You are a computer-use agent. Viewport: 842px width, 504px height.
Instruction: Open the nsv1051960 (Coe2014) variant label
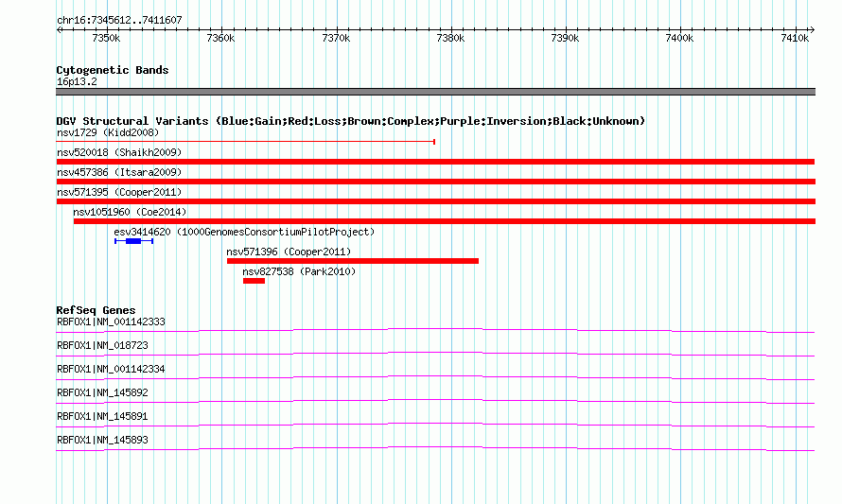[x=130, y=212]
